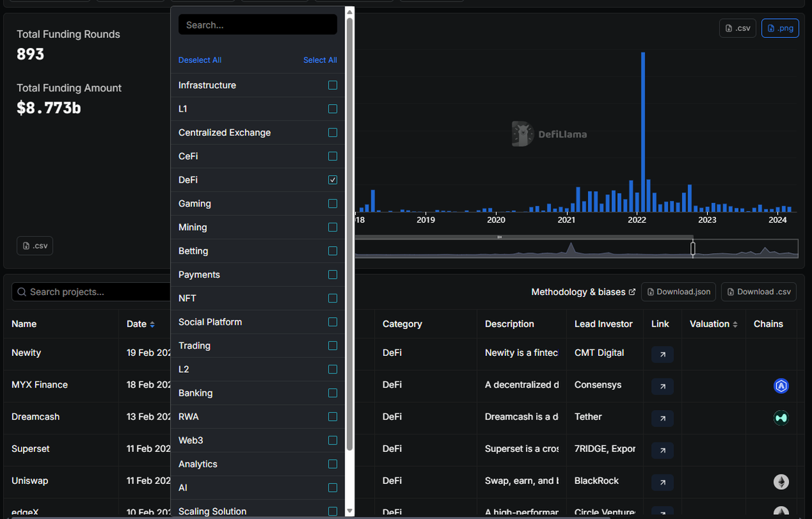Image resolution: width=812 pixels, height=519 pixels.
Task: Check the Betting checkbox
Action: pyautogui.click(x=332, y=251)
